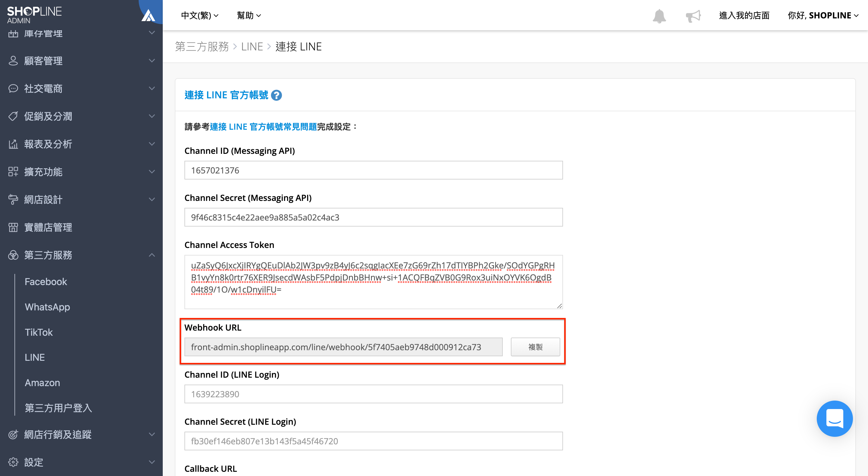Click the 報表及分析 chart icon
The width and height of the screenshot is (868, 476).
click(13, 144)
